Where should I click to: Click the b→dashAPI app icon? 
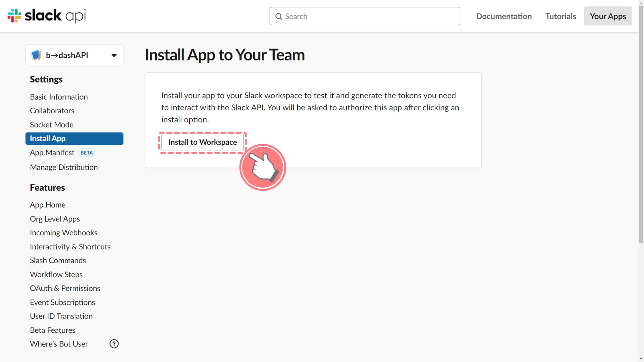click(36, 55)
